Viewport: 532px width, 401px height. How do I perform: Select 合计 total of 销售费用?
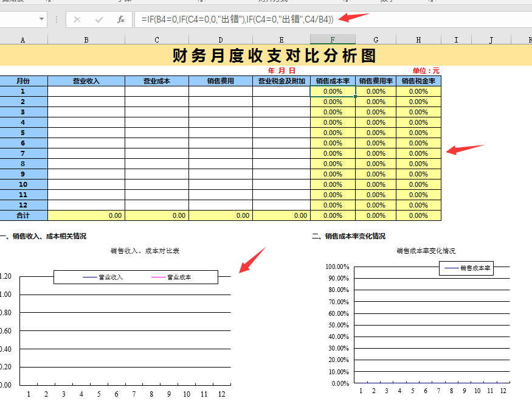coord(221,215)
